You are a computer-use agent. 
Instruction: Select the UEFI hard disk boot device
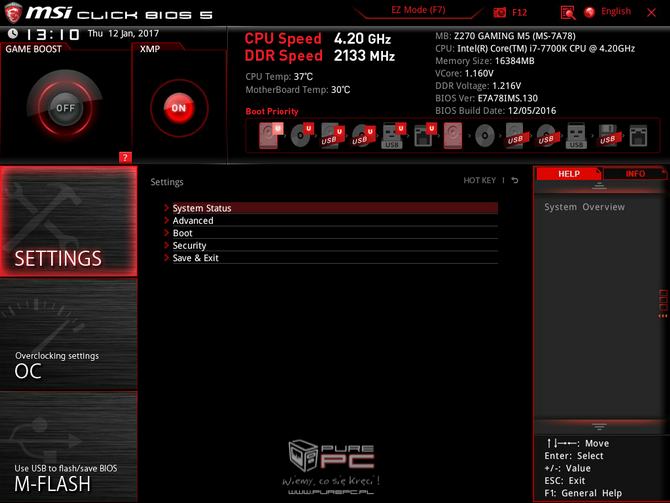click(x=270, y=135)
